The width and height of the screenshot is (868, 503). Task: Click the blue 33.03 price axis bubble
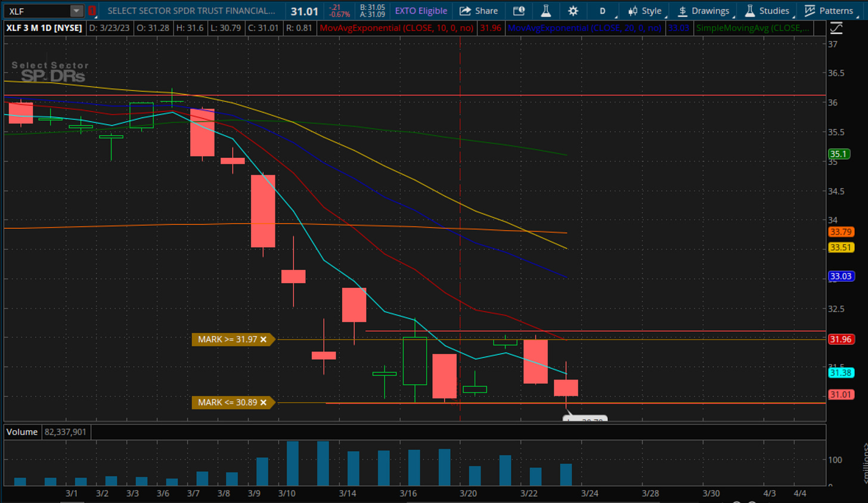point(841,276)
